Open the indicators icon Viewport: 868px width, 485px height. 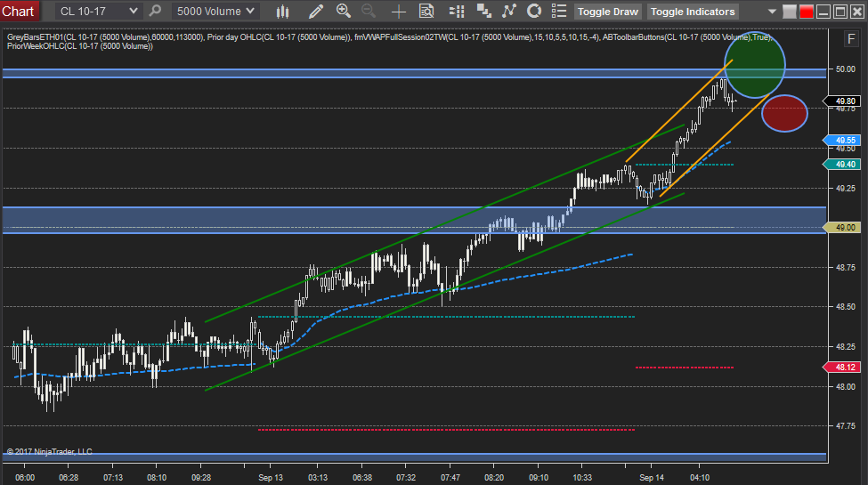pyautogui.click(x=508, y=11)
